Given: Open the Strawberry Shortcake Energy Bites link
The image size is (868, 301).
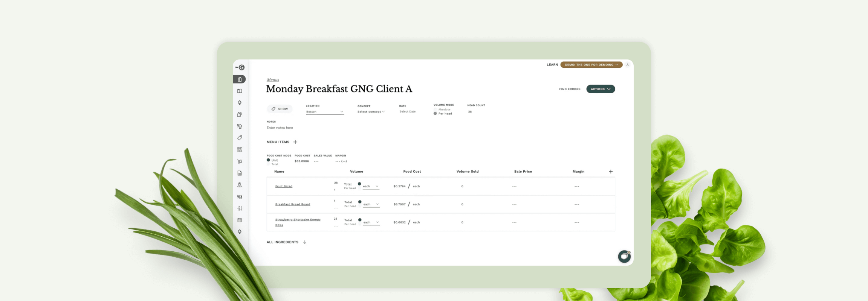Looking at the screenshot, I should pyautogui.click(x=298, y=222).
